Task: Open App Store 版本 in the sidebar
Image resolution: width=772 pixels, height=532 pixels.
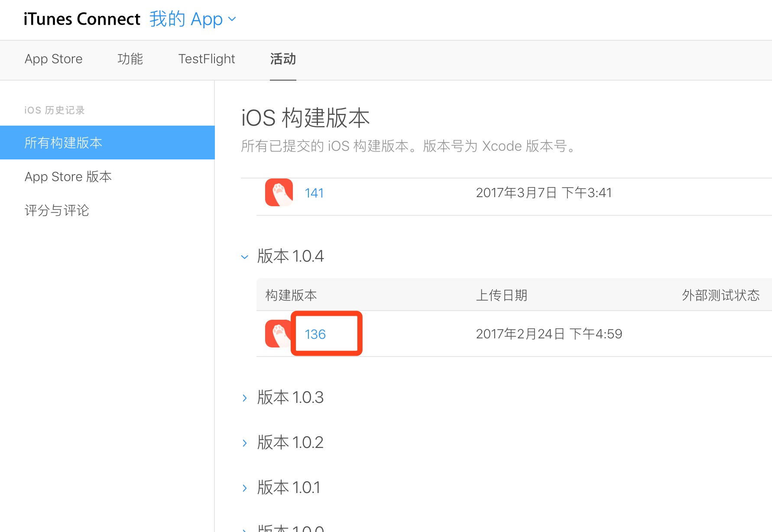Action: [x=68, y=177]
